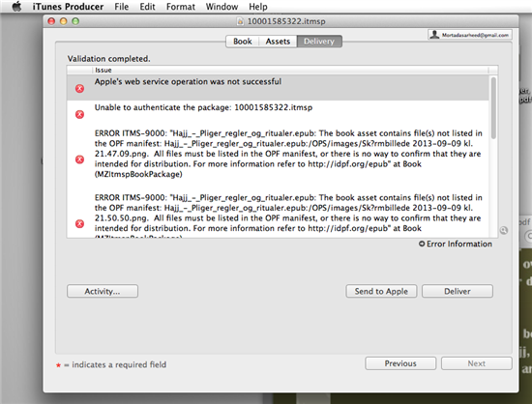
Task: Select the red error icon for web service issue
Action: [79, 89]
